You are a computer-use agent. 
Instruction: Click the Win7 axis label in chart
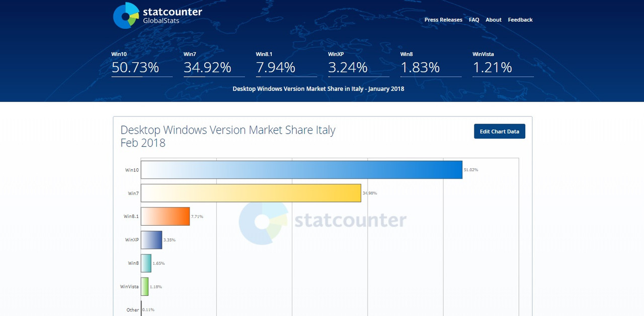(133, 193)
